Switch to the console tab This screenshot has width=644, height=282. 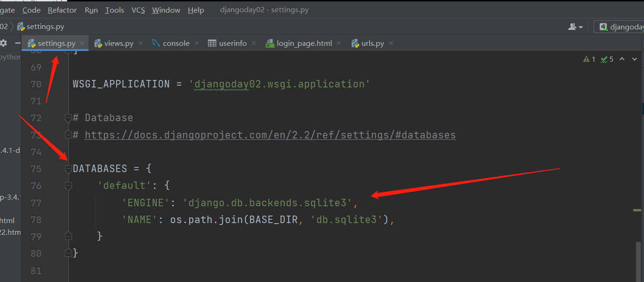(176, 43)
